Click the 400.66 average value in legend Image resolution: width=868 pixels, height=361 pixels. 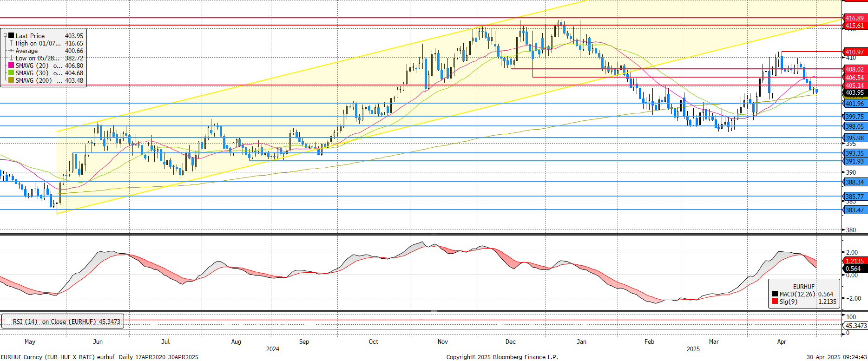click(74, 51)
